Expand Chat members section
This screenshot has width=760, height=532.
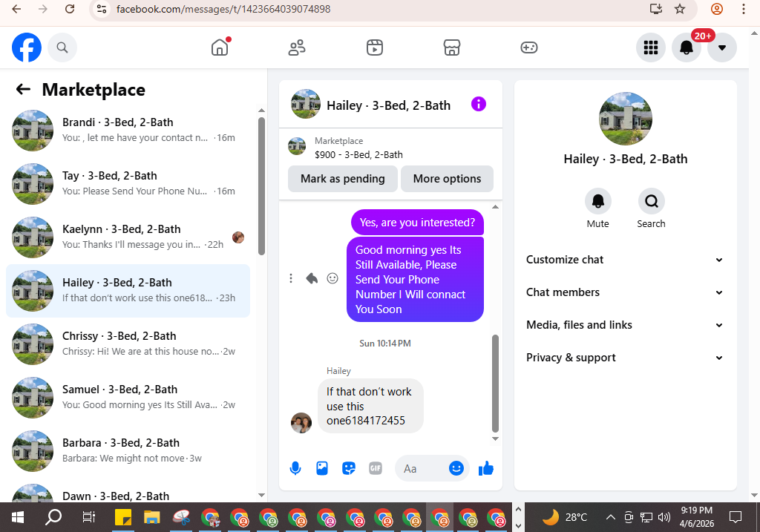pos(625,292)
